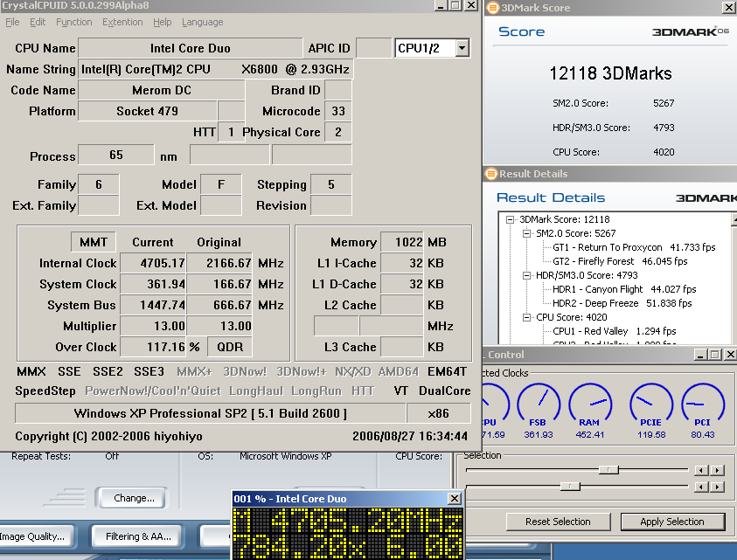Screen dimensions: 737x560
Task: Click the orange Result Details title icon
Action: (491, 174)
